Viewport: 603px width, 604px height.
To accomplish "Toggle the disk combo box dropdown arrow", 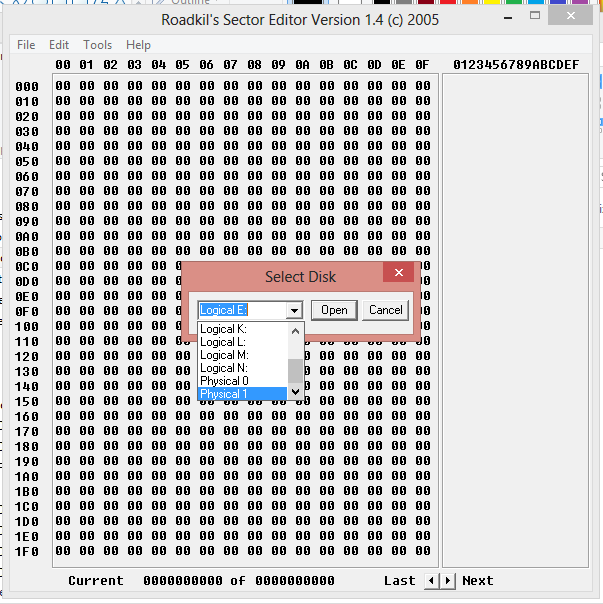I will [x=294, y=310].
